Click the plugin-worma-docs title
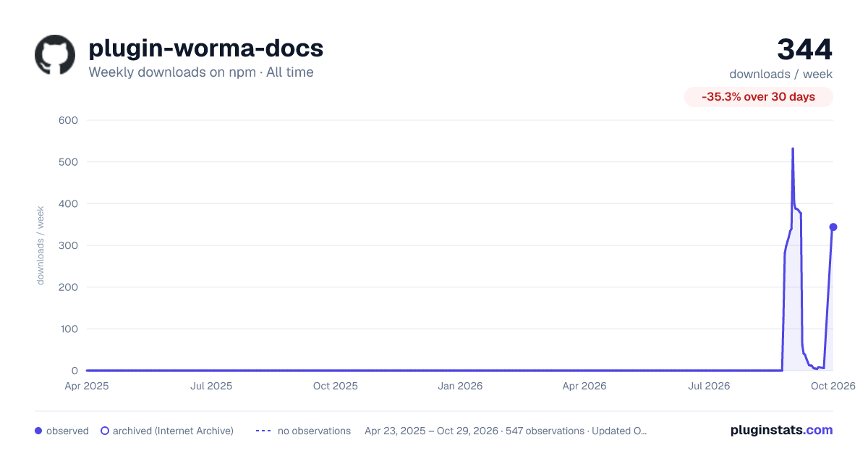 [x=205, y=48]
